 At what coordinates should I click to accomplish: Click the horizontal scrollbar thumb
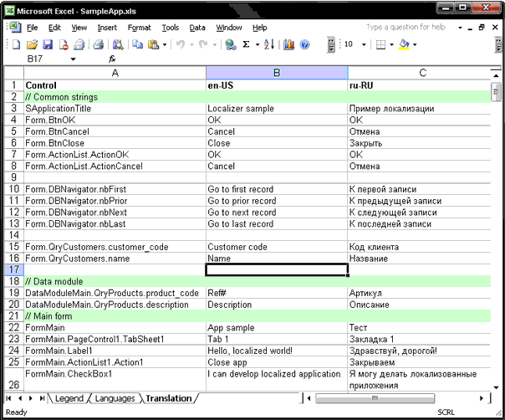[x=375, y=398]
